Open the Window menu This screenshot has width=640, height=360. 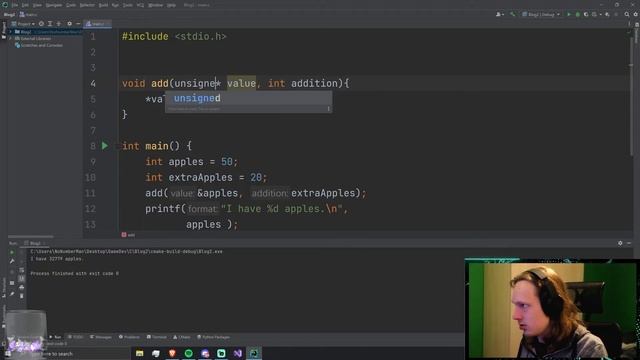[155, 5]
